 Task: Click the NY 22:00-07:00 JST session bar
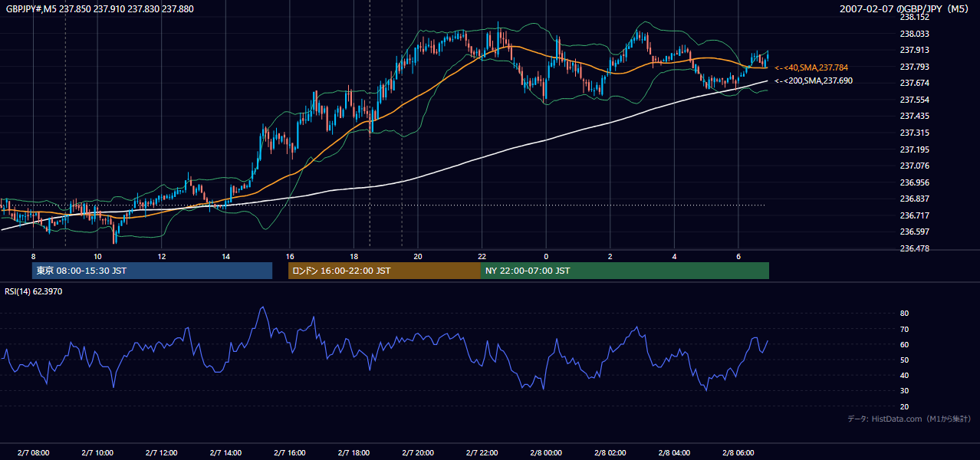coord(625,271)
